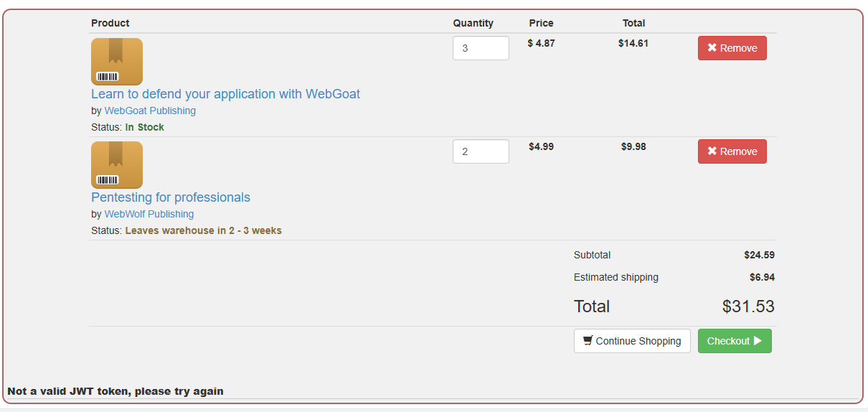Screen dimensions: 868x412
Task: Click the Pentesting book's package box image
Action: pyautogui.click(x=117, y=165)
